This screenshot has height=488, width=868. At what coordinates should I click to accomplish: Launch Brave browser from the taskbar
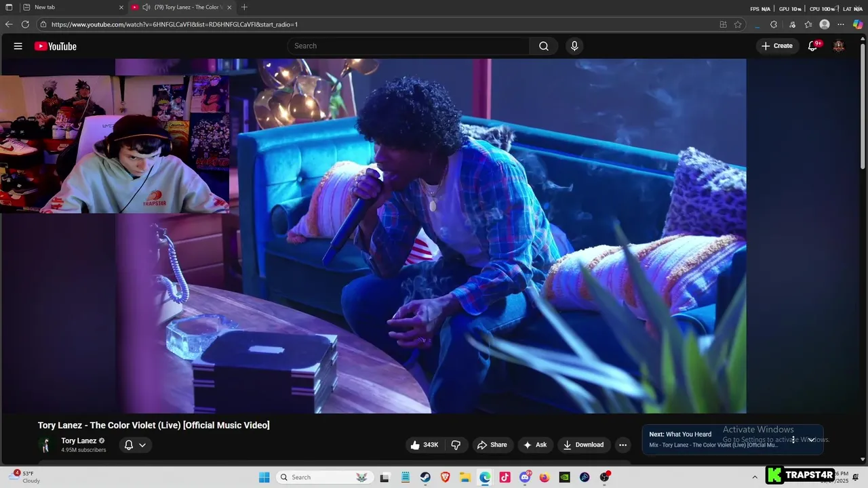pos(446,477)
